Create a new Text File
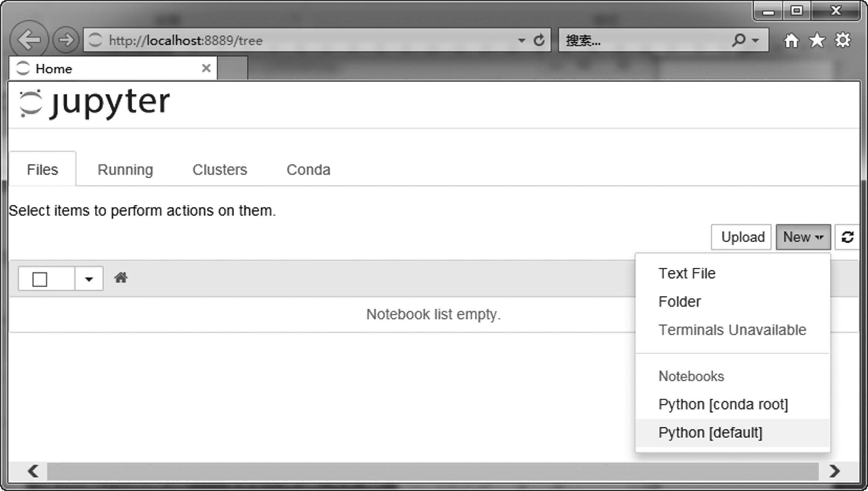The image size is (868, 491). tap(732, 273)
